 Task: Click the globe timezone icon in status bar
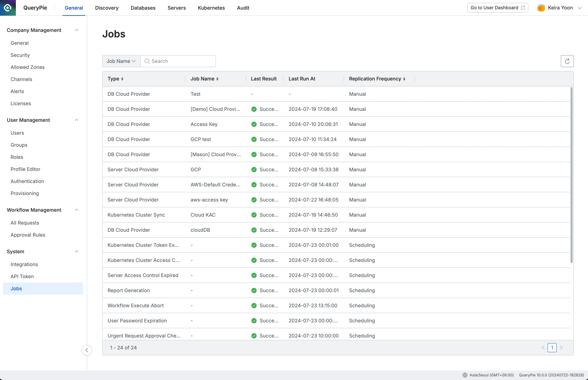tap(465, 375)
